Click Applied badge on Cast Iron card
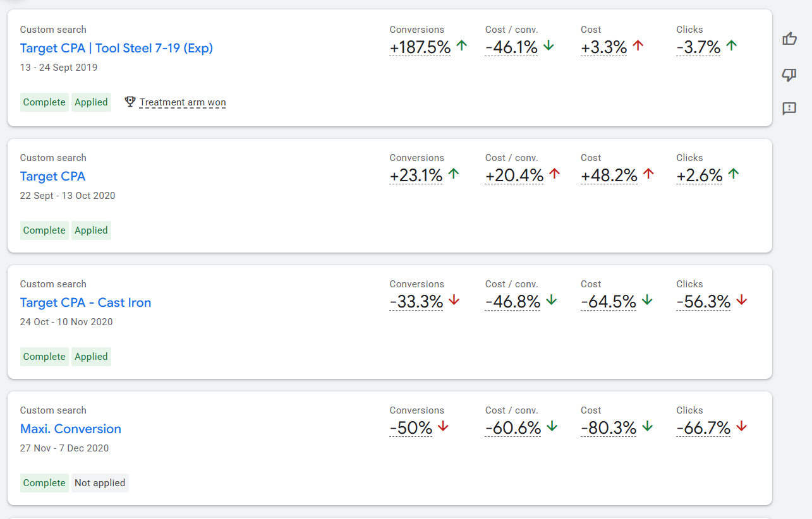The width and height of the screenshot is (812, 519). (x=91, y=357)
